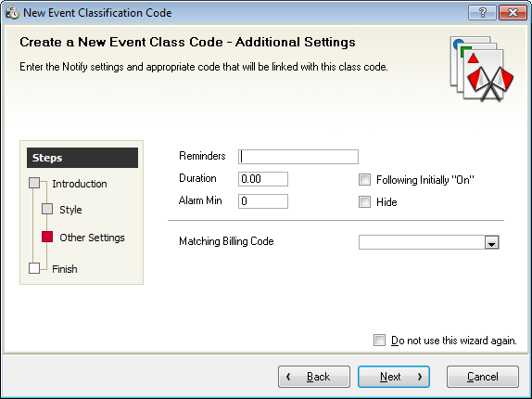Viewport: 532px width, 399px height.
Task: Click the app icon in the title bar
Action: pyautogui.click(x=13, y=13)
